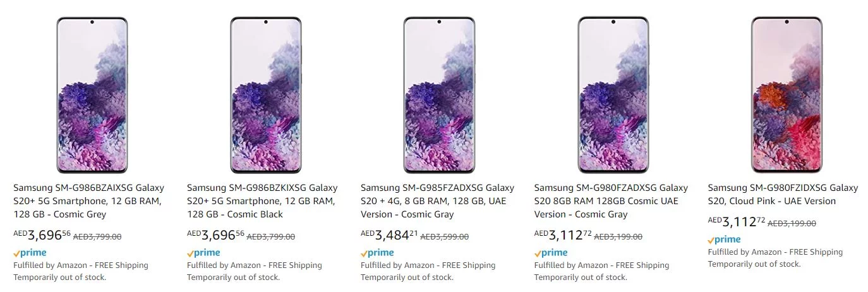Screen dimensions: 868x292
Task: Open the SM-G985FZADXSG S20+ 4G title link
Action: tap(437, 201)
